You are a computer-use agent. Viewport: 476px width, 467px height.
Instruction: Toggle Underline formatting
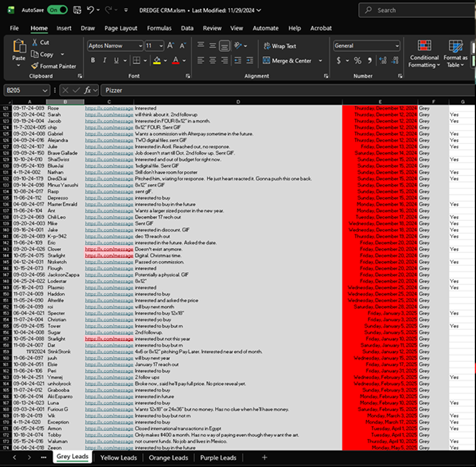point(116,60)
